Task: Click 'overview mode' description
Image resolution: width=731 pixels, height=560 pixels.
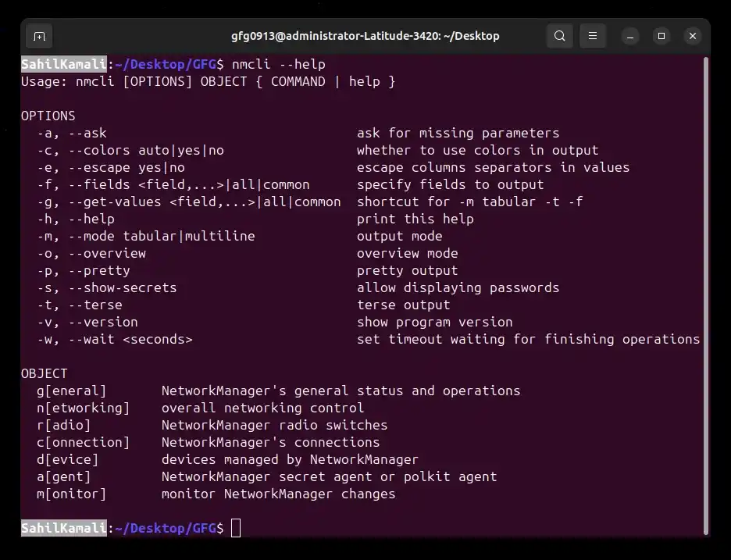Action: (x=408, y=253)
